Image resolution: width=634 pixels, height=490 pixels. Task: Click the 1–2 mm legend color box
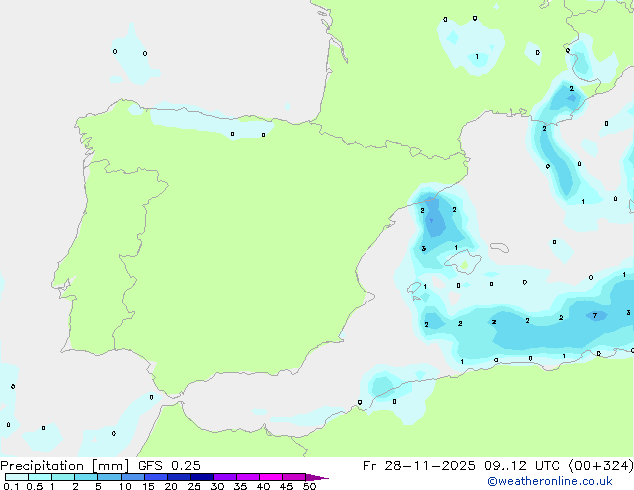pos(63,477)
